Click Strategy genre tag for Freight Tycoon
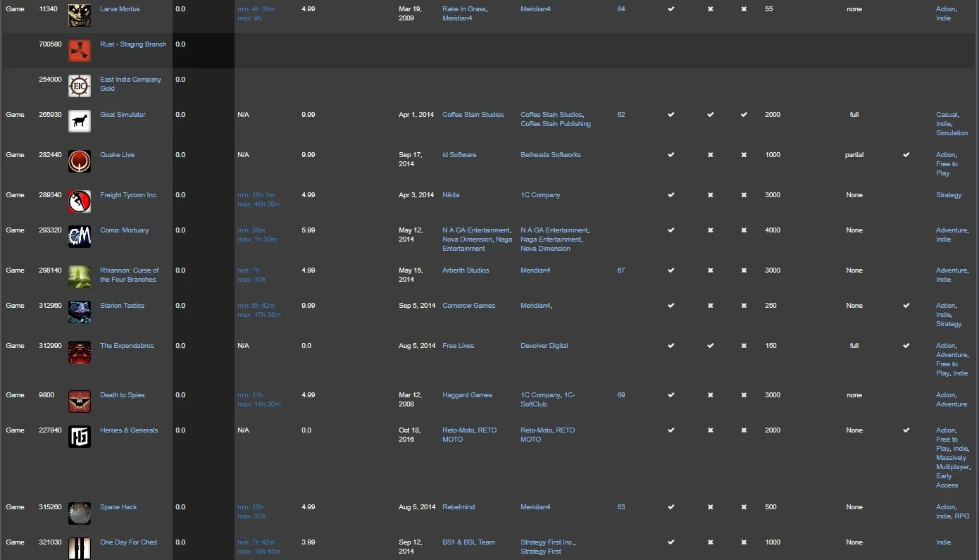The width and height of the screenshot is (979, 560). (x=949, y=195)
